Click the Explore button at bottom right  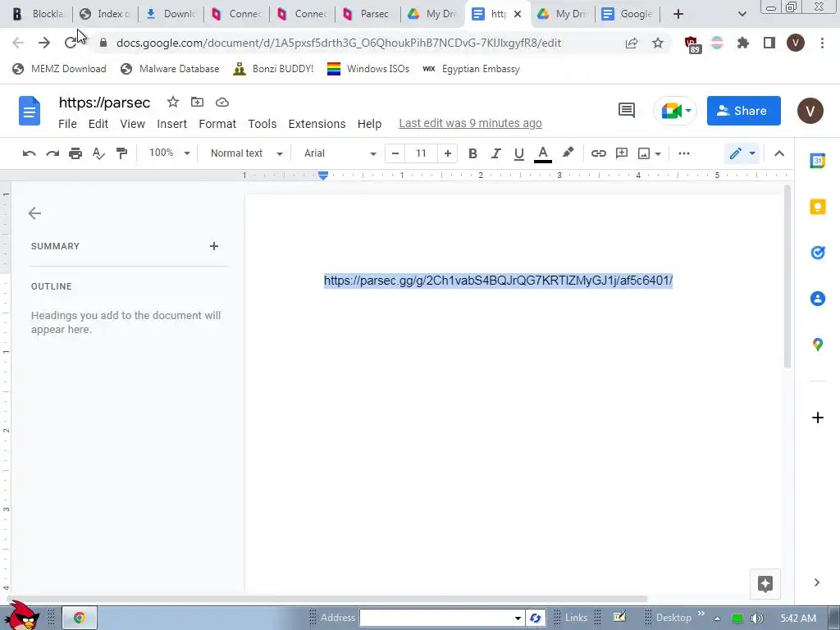765,583
